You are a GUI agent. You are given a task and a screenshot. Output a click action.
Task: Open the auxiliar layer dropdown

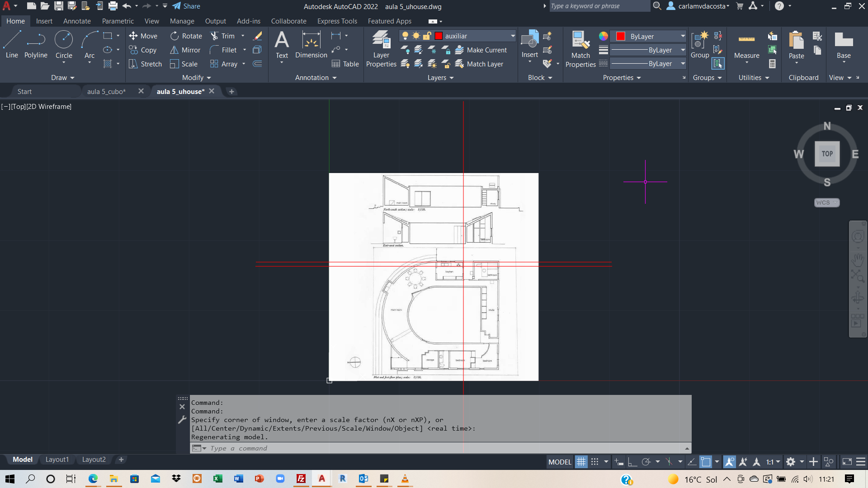coord(513,36)
